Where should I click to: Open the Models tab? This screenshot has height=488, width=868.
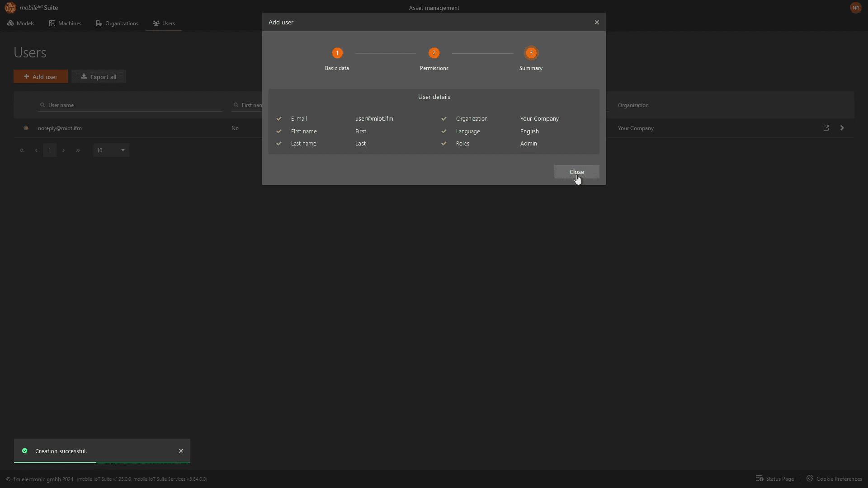point(21,23)
